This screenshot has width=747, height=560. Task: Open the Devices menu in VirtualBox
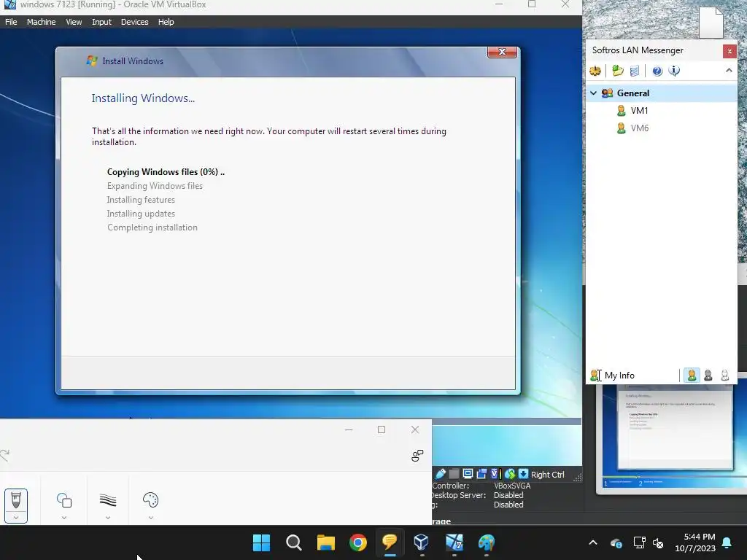tap(134, 22)
